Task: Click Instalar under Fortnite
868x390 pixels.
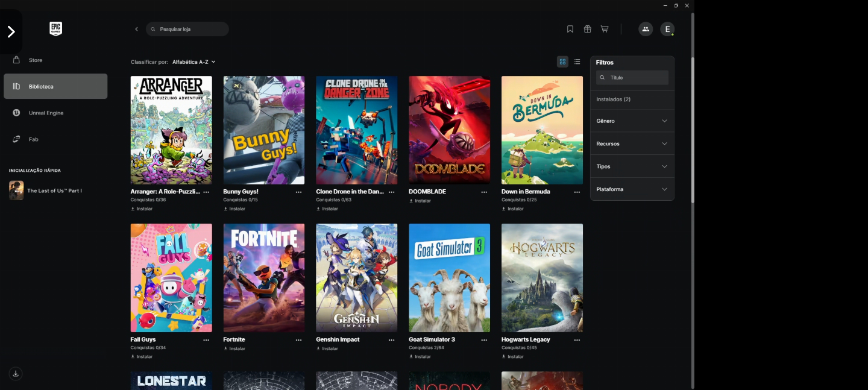Action: point(234,349)
